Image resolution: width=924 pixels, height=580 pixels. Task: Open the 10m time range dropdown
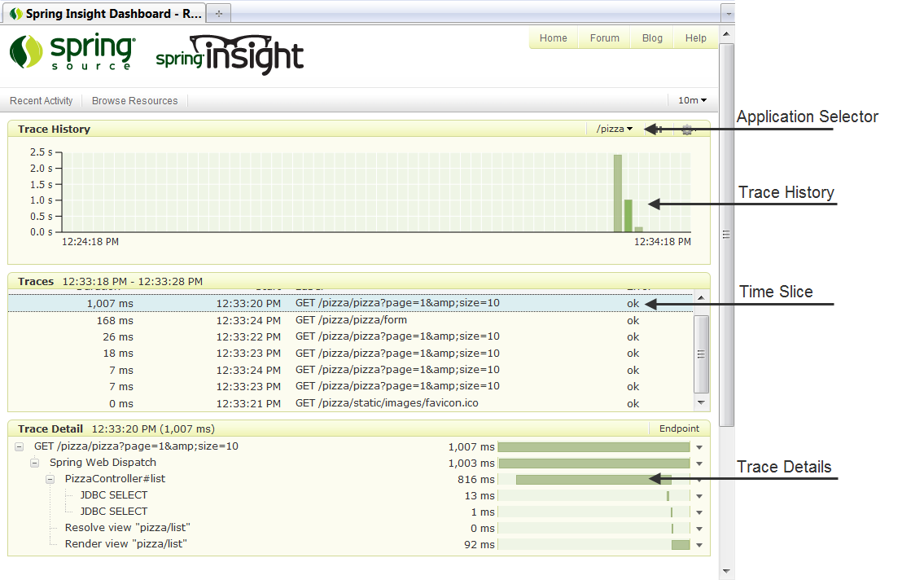tap(692, 100)
